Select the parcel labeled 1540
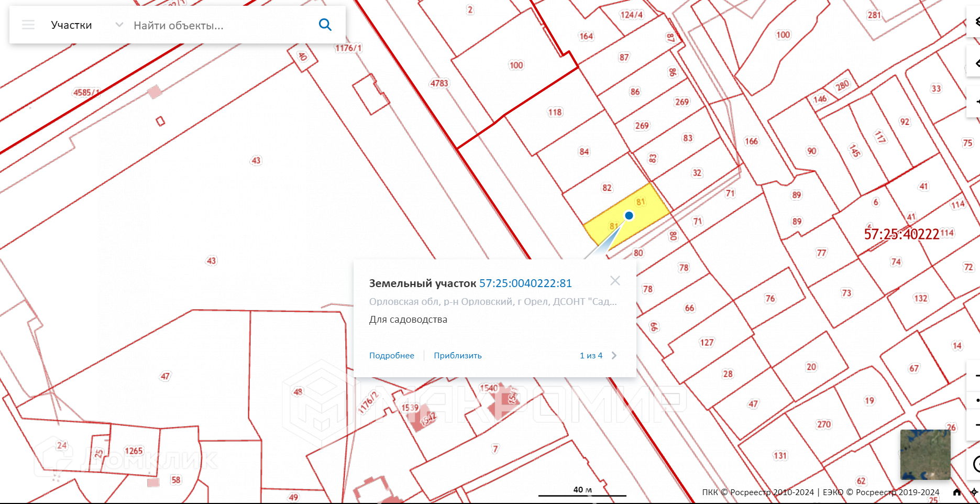 pyautogui.click(x=489, y=388)
